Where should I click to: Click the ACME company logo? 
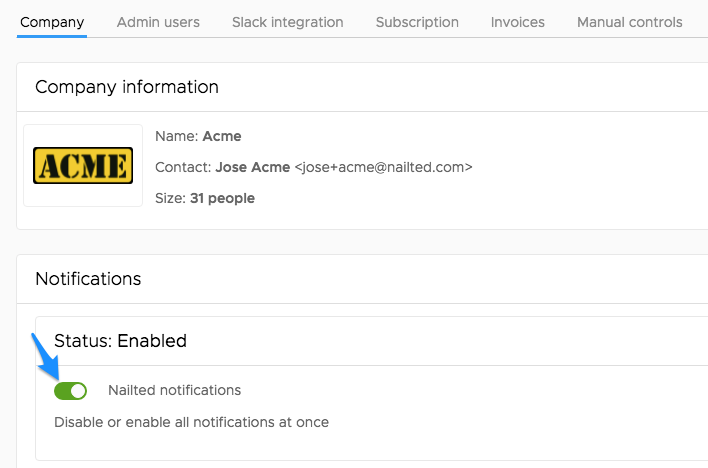pos(83,165)
